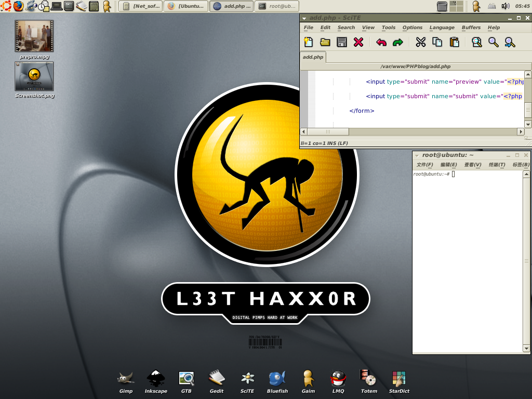The height and width of the screenshot is (399, 532).
Task: Click the notepad-with-pencil launcher in top panel
Action: tap(81, 6)
